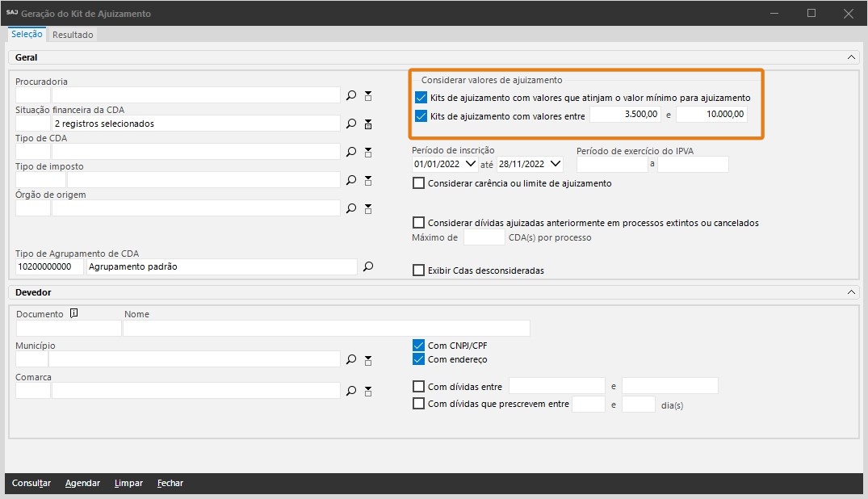Click the search magnifier beside Procuradoria field
This screenshot has width=868, height=499.
[x=351, y=95]
